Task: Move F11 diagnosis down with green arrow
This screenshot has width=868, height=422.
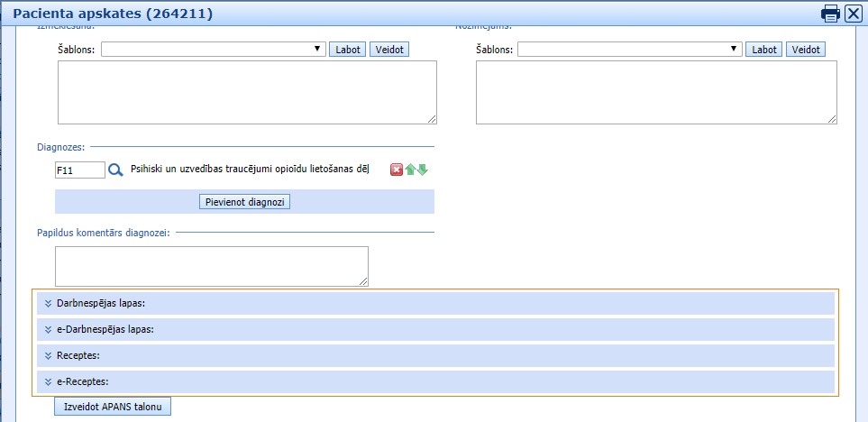Action: (422, 170)
